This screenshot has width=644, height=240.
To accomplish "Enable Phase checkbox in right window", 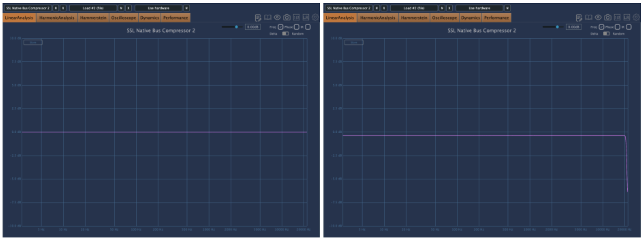I will [x=617, y=27].
